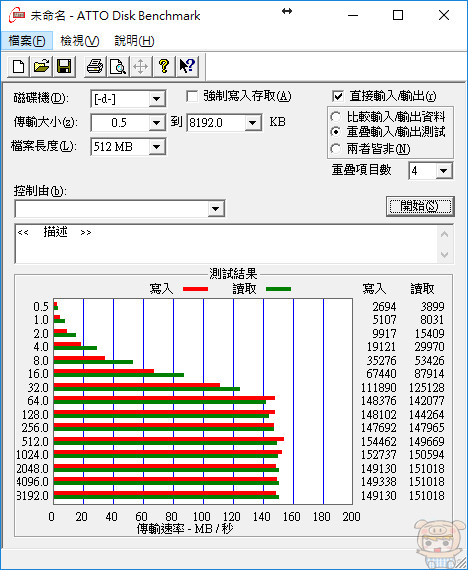Viewport: 468px width, 570px height.
Task: Minimize the ATTO Disk Benchmark window
Action: point(353,16)
